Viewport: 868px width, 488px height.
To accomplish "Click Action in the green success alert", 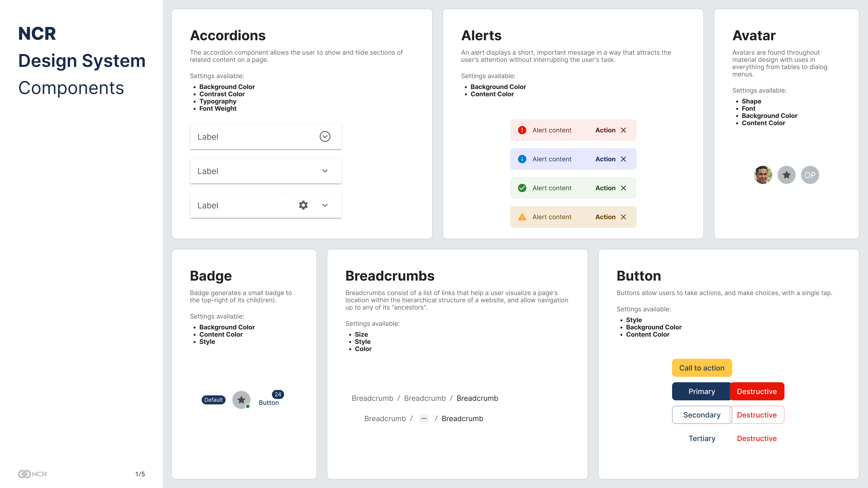I will pyautogui.click(x=605, y=188).
